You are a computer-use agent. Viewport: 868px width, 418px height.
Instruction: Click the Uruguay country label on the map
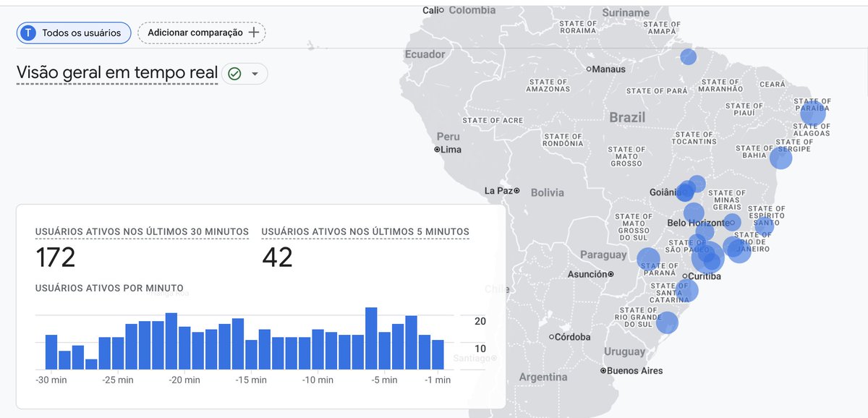tap(624, 351)
